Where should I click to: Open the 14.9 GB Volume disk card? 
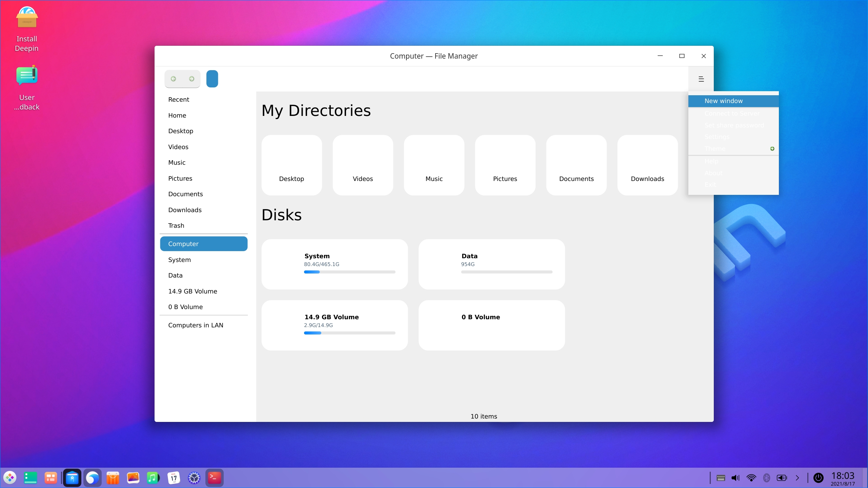tap(335, 325)
